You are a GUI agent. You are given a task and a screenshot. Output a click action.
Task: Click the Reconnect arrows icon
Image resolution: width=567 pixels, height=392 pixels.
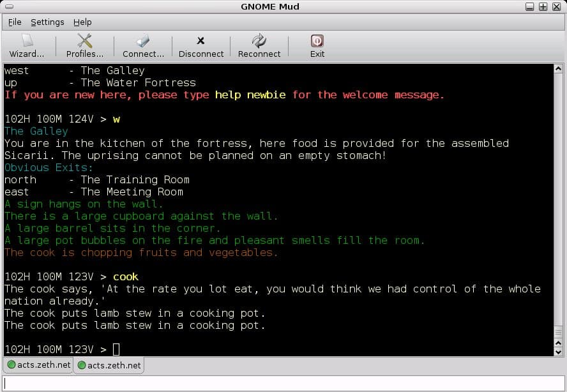click(259, 40)
